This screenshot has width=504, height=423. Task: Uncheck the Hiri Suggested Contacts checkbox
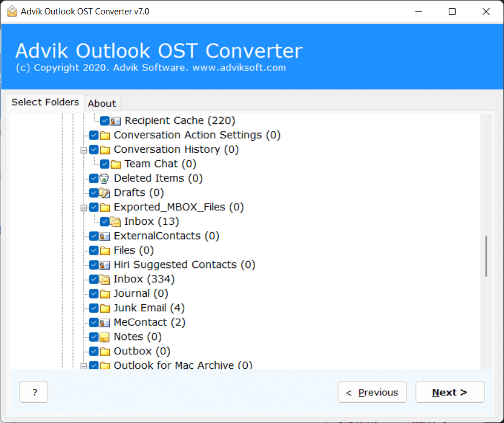[94, 265]
